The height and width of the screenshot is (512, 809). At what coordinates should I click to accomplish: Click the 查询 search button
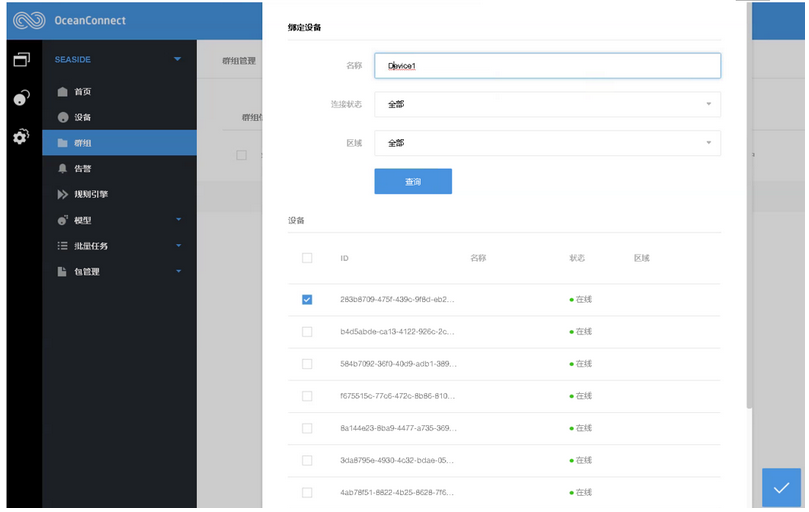[x=413, y=181]
